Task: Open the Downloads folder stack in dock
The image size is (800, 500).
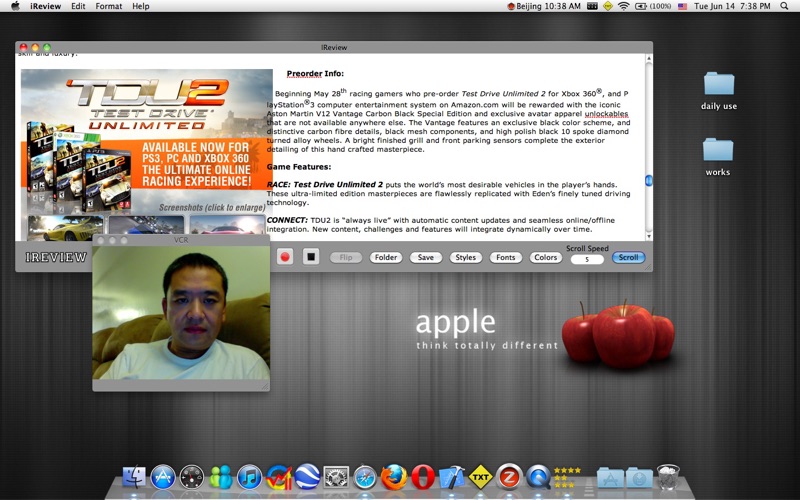Action: [639, 478]
